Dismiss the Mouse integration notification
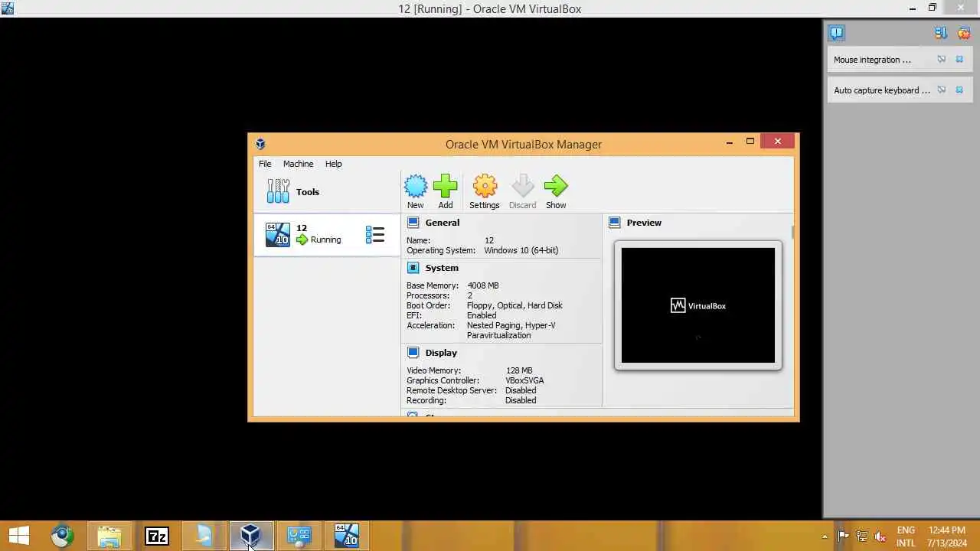This screenshot has width=980, height=551. [x=959, y=59]
